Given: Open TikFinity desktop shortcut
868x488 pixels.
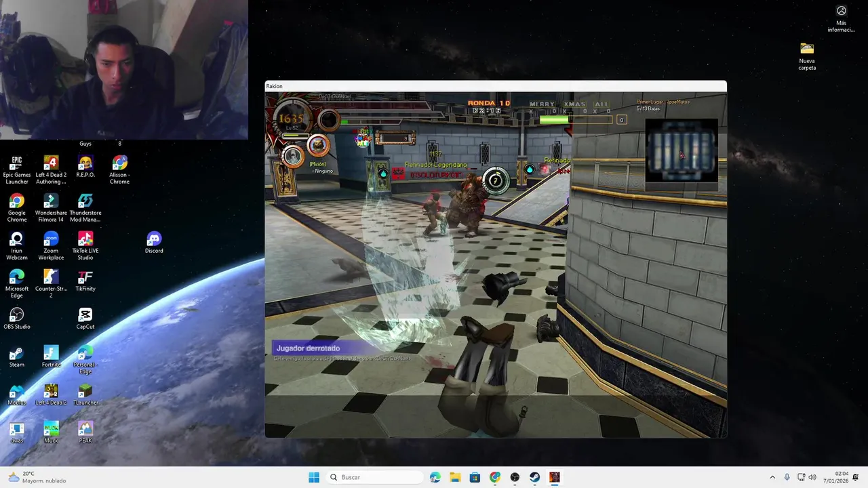Looking at the screenshot, I should tap(85, 281).
